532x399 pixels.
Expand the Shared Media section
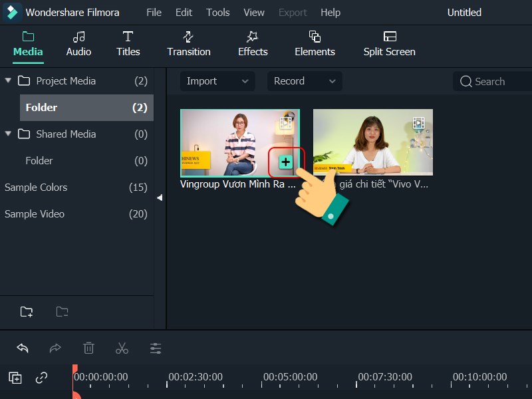[7, 134]
